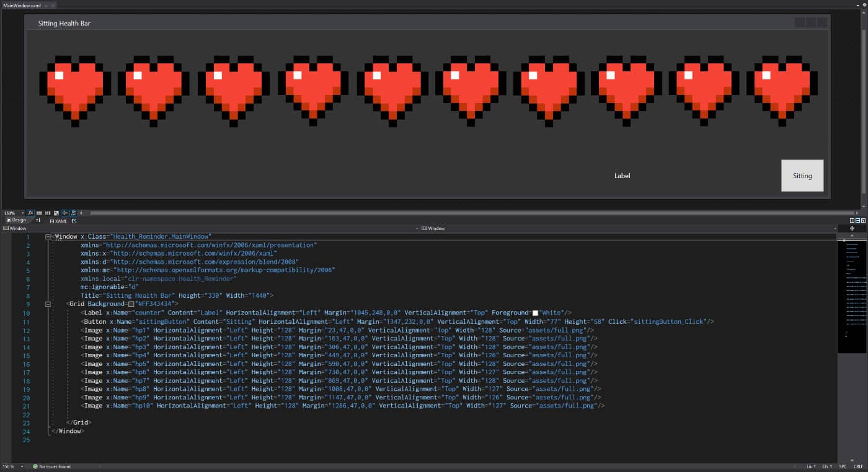
Task: Click the swap panes arrows icon
Action: 38,220
